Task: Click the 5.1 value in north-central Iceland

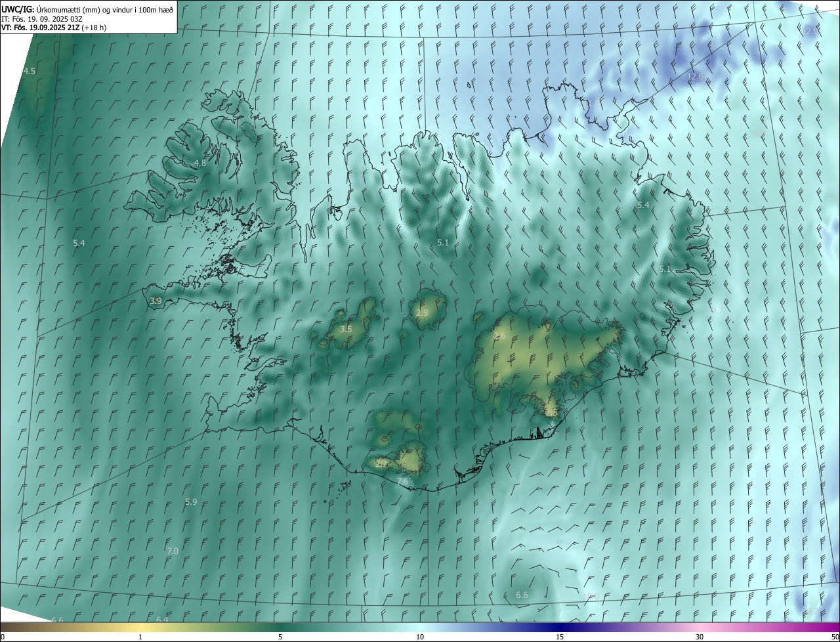Action: [443, 243]
